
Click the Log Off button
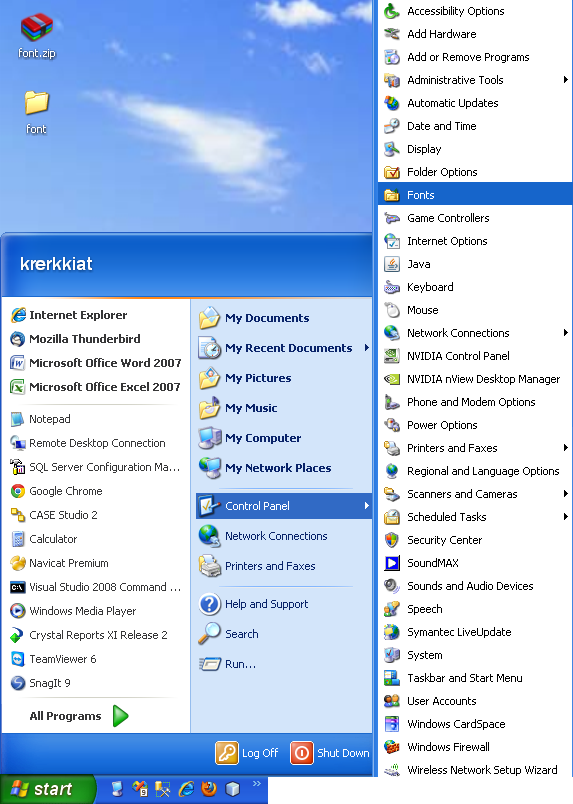pyautogui.click(x=247, y=753)
